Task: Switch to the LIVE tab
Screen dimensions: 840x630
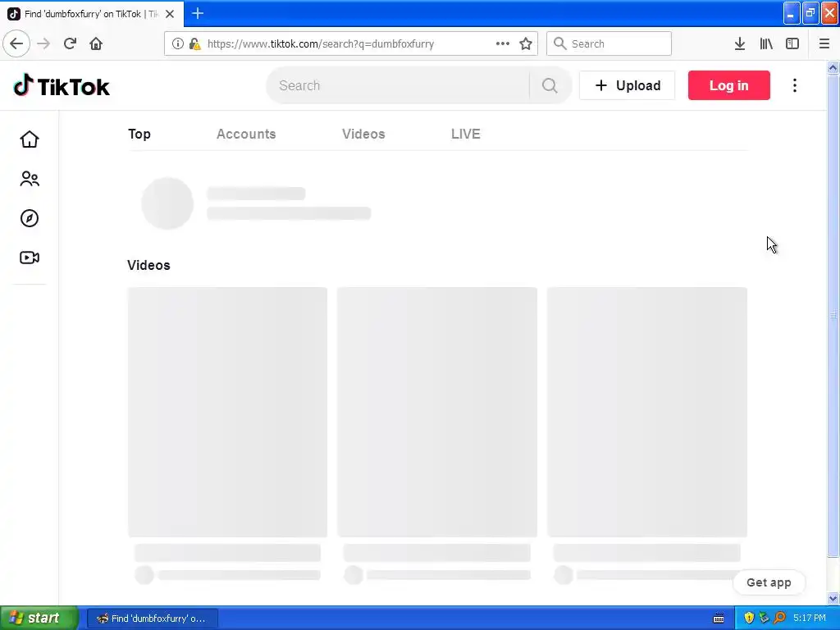Action: (466, 134)
